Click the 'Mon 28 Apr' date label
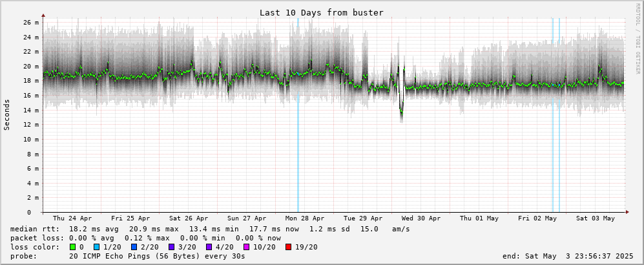Viewport: 644px width, 265px height. click(305, 218)
